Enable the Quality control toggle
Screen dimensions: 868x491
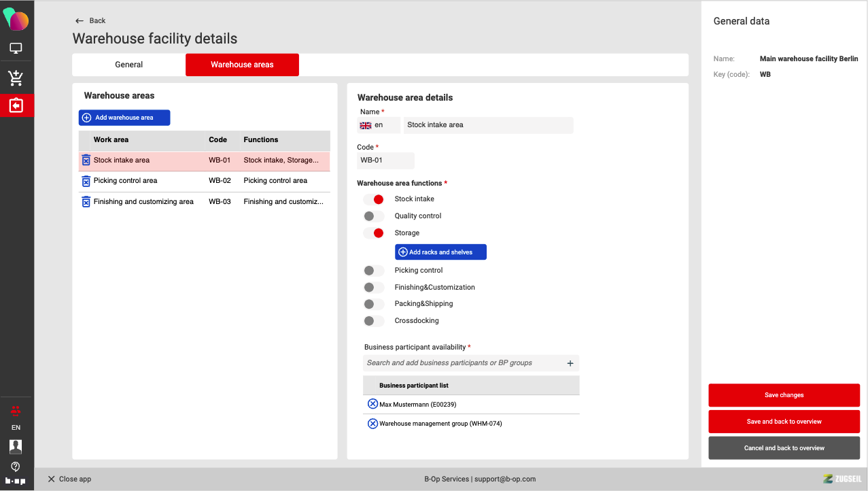pyautogui.click(x=374, y=216)
